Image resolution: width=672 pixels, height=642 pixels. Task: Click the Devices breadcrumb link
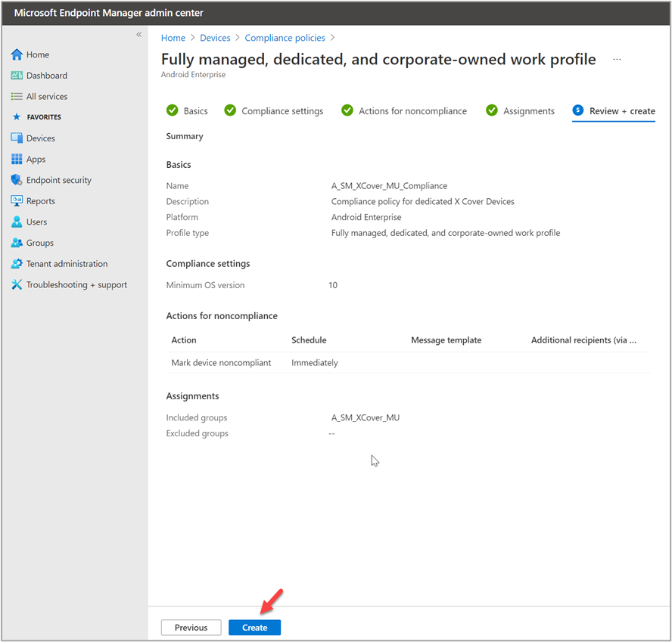pos(215,38)
